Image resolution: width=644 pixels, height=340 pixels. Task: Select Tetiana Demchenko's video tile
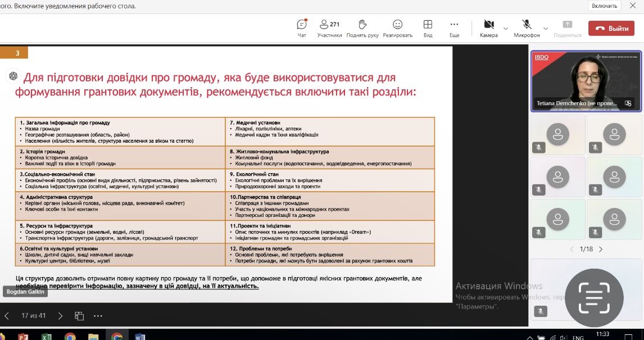(586, 81)
